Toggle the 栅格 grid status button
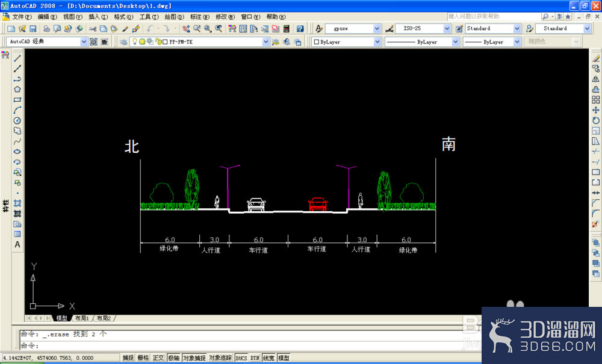The height and width of the screenshot is (364, 602). click(143, 358)
